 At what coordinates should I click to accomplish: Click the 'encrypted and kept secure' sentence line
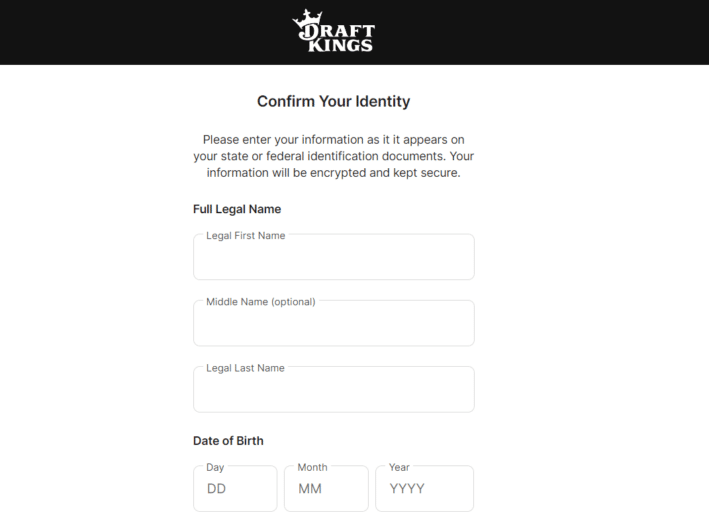(334, 173)
